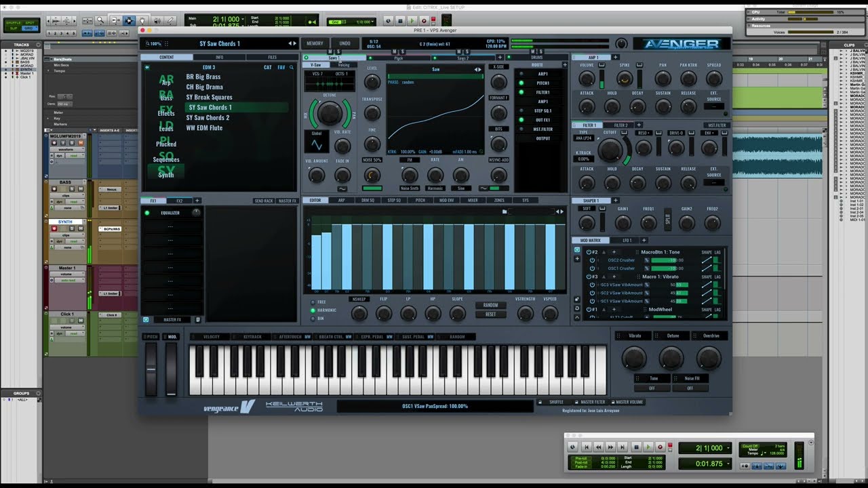Image resolution: width=868 pixels, height=488 pixels.
Task: Toggle the ARP1 route LED
Action: [x=521, y=74]
